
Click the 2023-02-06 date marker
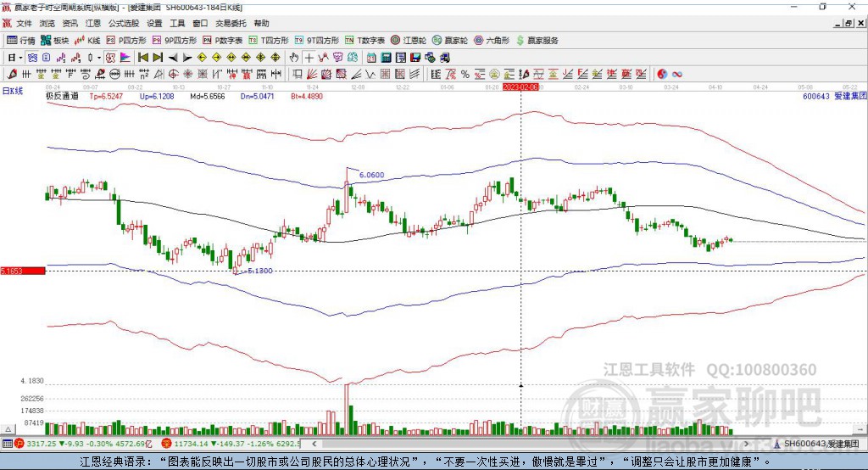coord(520,87)
